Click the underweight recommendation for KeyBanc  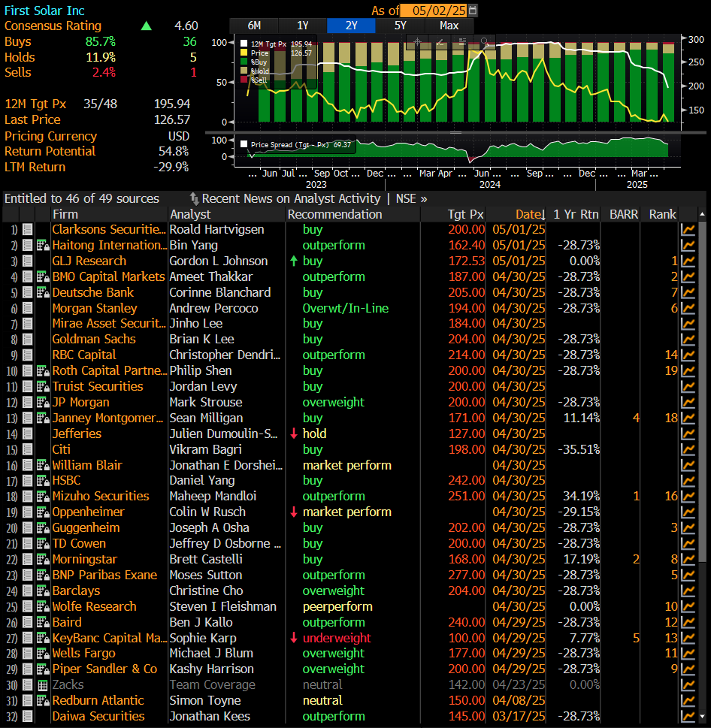pyautogui.click(x=337, y=638)
